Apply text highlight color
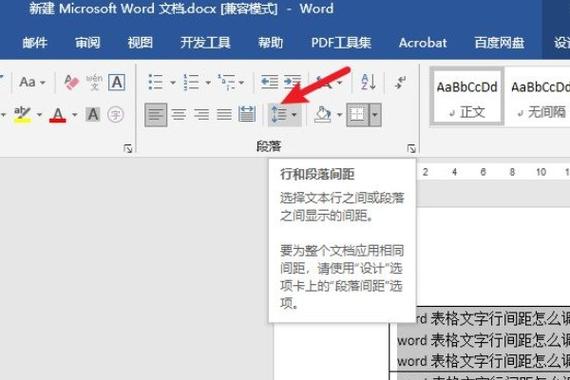Viewport: 570px width, 380px height. click(x=22, y=115)
